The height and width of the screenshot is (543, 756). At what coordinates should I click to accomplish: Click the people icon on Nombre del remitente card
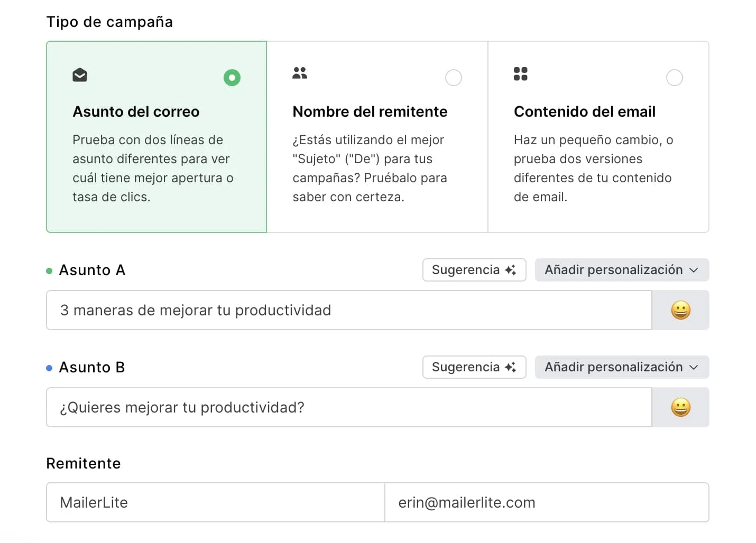coord(300,73)
